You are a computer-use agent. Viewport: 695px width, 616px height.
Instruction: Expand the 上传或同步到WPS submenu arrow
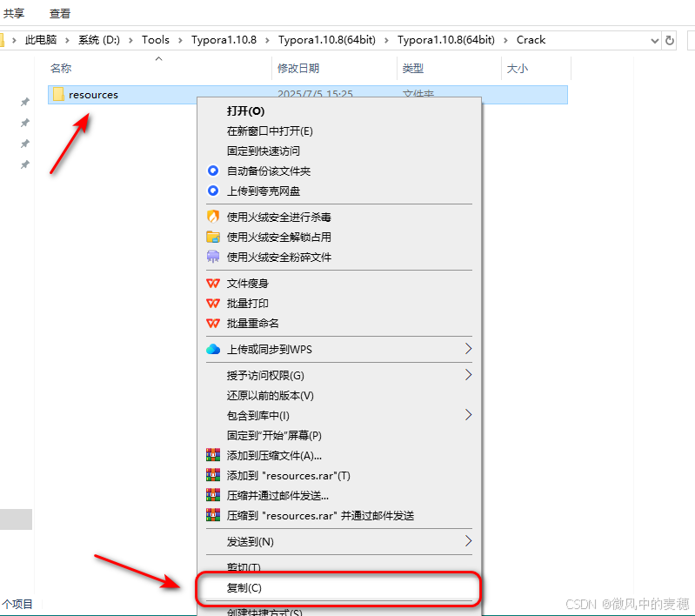[x=468, y=349]
